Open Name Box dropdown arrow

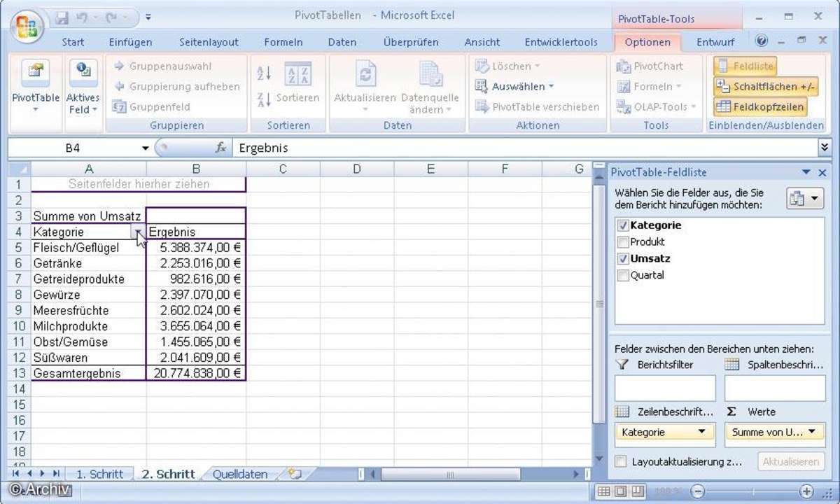pyautogui.click(x=146, y=148)
